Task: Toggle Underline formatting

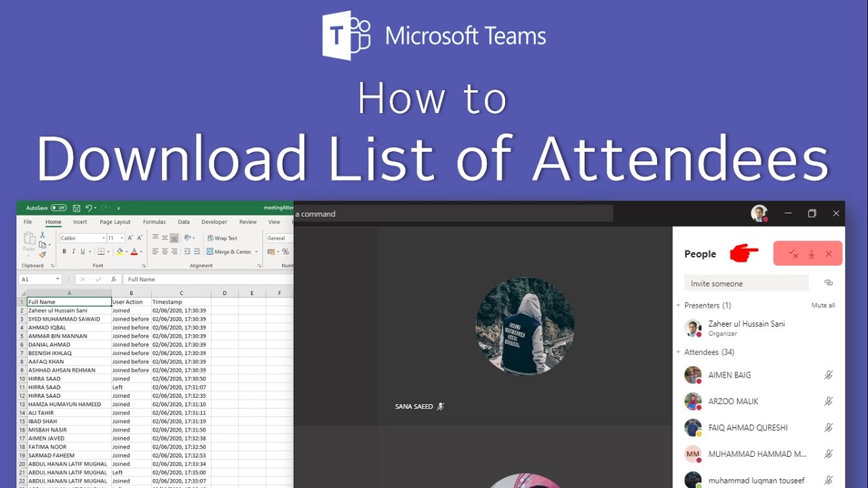Action: click(82, 251)
